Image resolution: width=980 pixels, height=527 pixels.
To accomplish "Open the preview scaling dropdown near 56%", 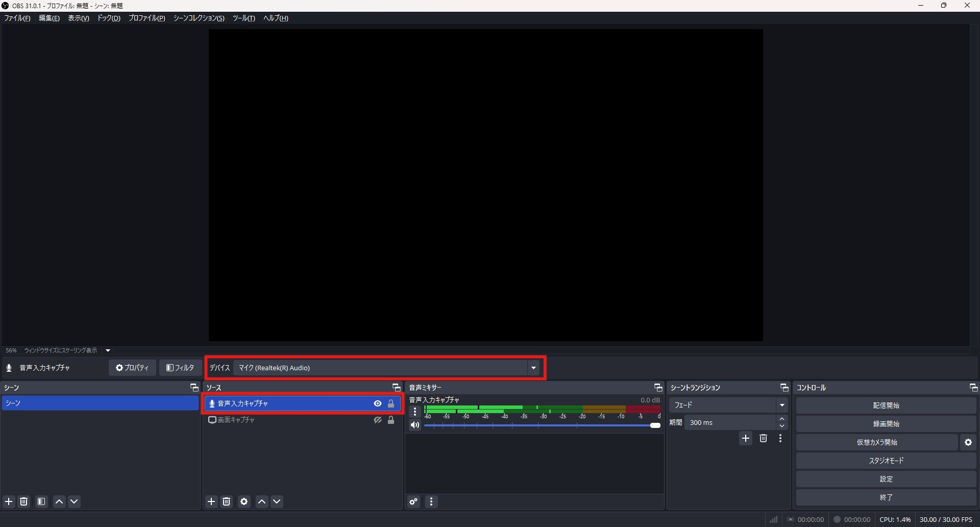I will (108, 350).
